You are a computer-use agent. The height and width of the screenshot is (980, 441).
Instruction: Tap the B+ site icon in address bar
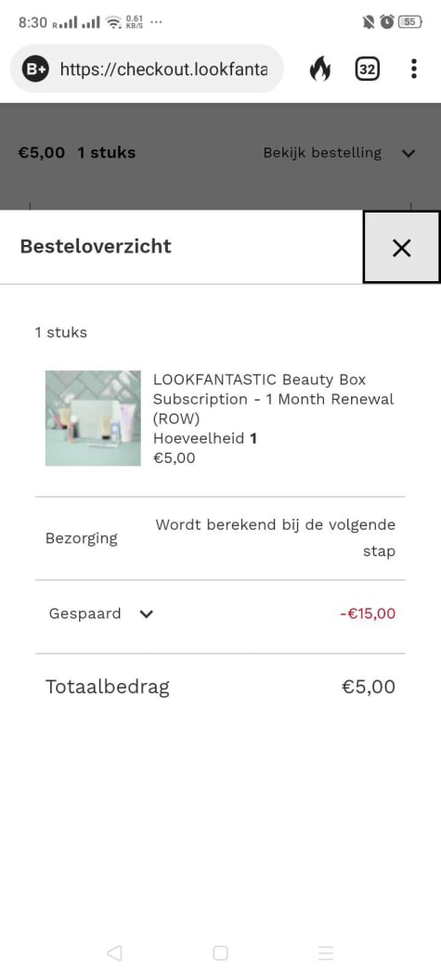coord(35,69)
